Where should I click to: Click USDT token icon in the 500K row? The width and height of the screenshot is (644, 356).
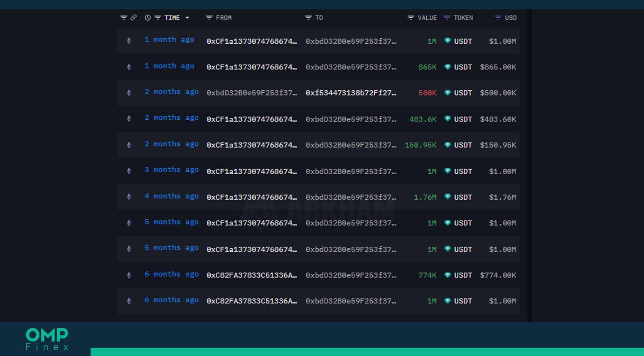[x=447, y=92]
